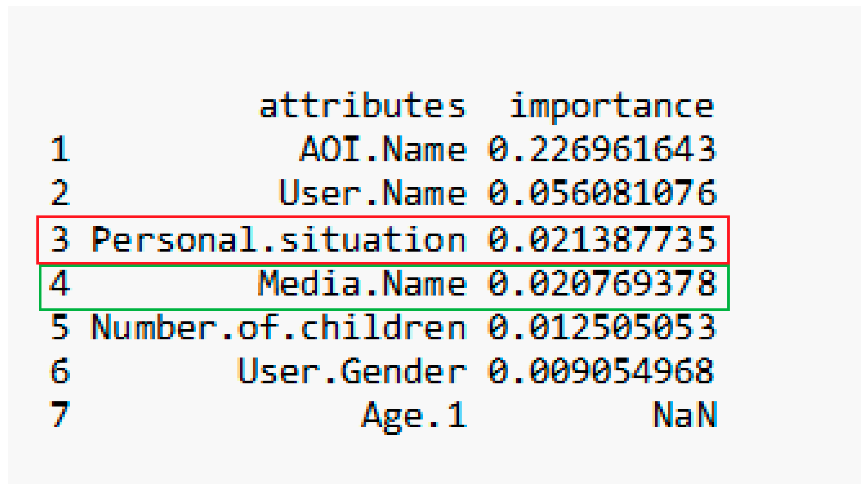This screenshot has width=868, height=492.
Task: Click the Number.of.children attribute
Action: tap(279, 327)
